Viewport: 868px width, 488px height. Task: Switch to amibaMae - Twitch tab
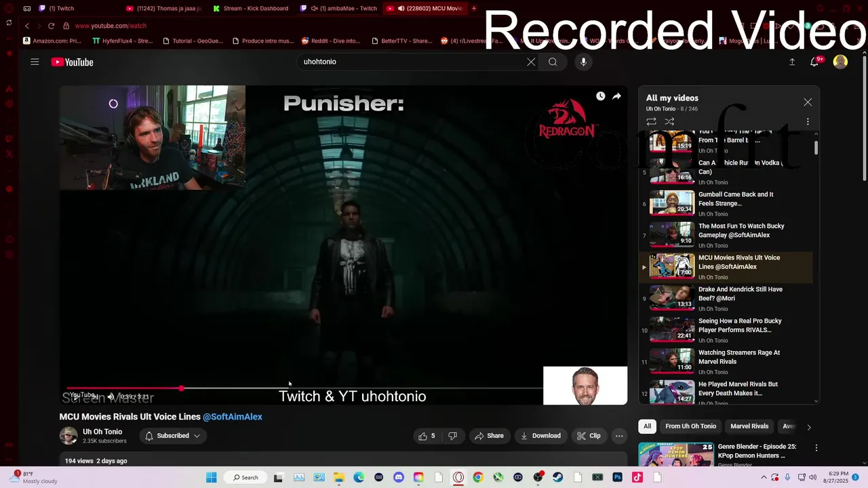click(x=338, y=8)
